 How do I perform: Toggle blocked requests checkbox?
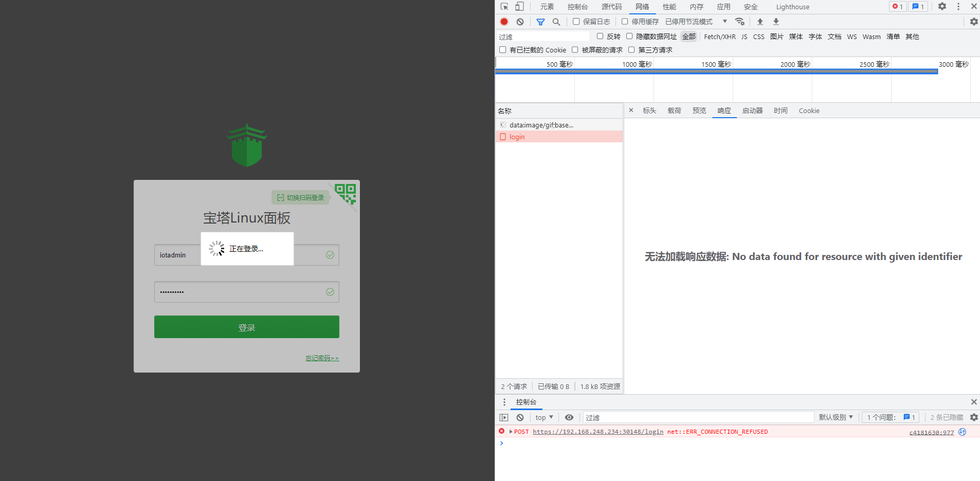(x=575, y=50)
